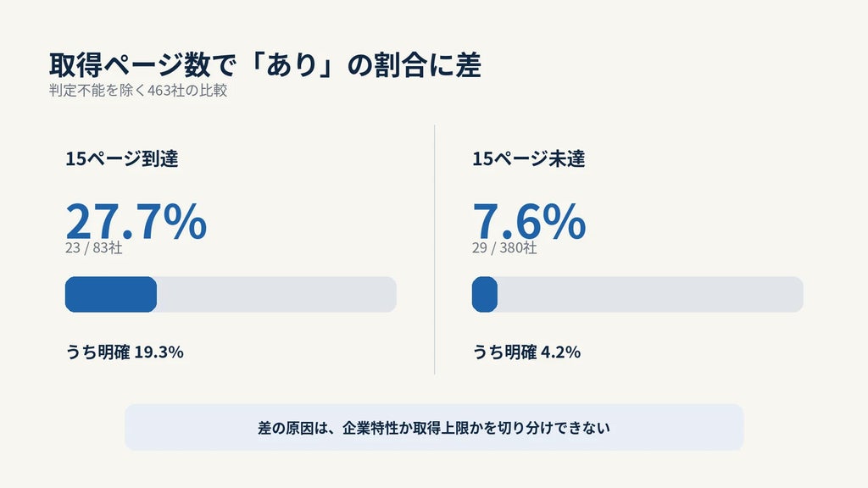Click the vertical divider between the two panels
Viewport: 868px width, 488px height.
[435, 250]
